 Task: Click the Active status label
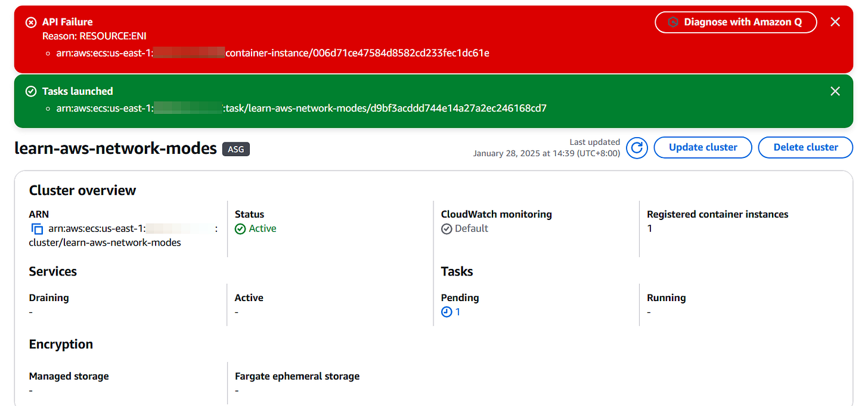coord(262,228)
